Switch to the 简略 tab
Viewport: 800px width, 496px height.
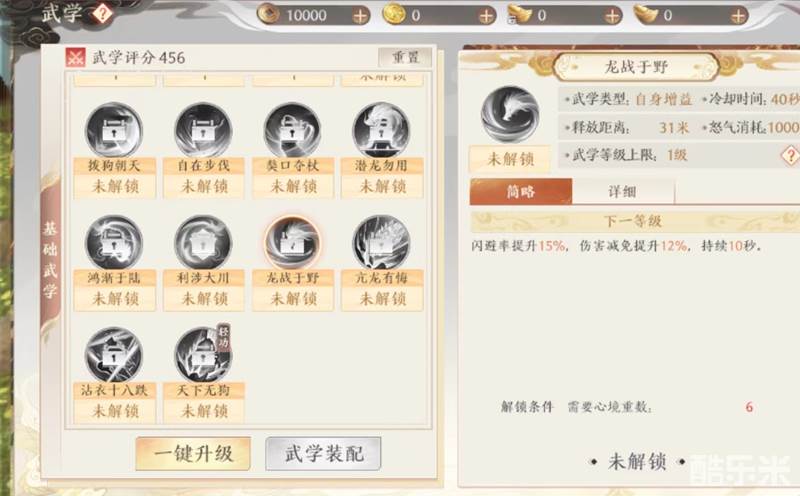(521, 191)
